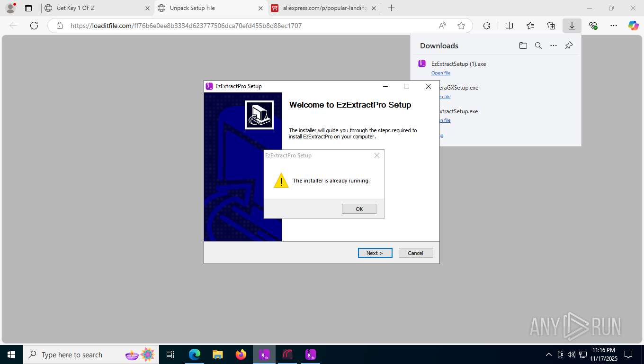Open the Collections icon
The width and height of the screenshot is (644, 364).
click(551, 26)
